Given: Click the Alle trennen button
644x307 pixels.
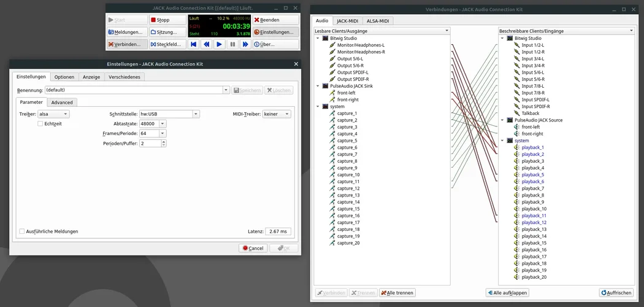Looking at the screenshot, I should click(397, 293).
